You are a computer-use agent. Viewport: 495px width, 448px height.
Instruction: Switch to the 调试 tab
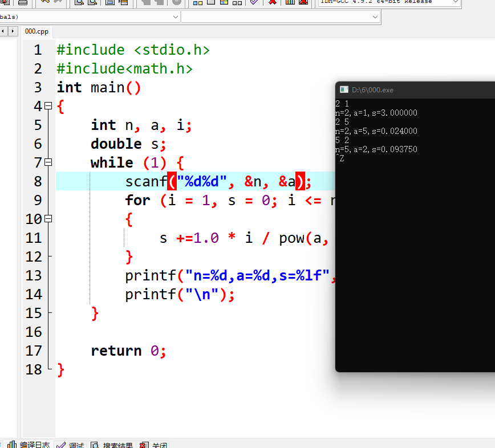[x=70, y=445]
